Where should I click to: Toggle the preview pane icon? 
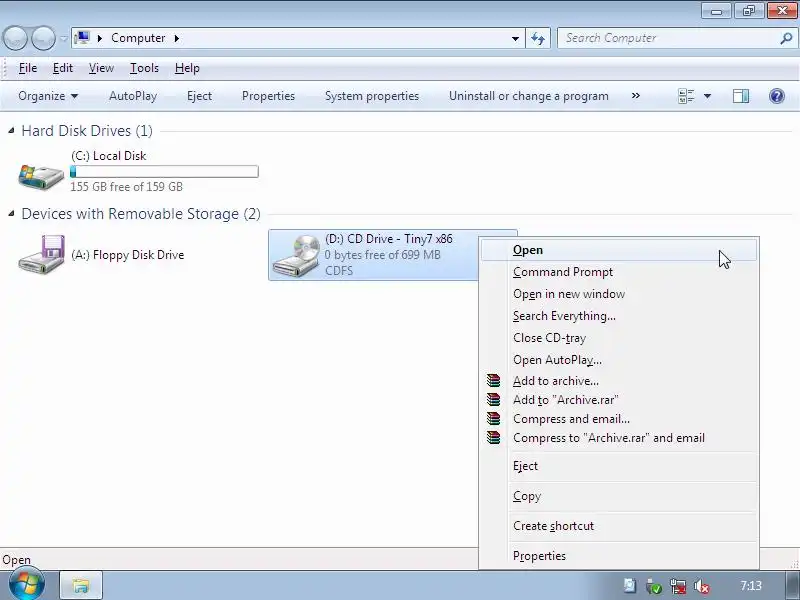(x=741, y=96)
